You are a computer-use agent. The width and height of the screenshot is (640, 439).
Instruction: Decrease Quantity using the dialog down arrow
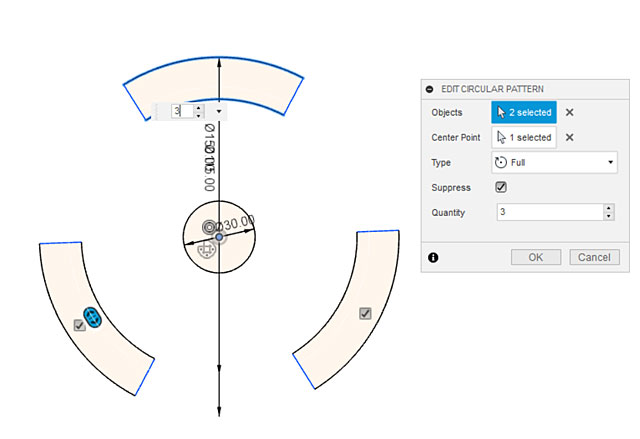coord(608,216)
